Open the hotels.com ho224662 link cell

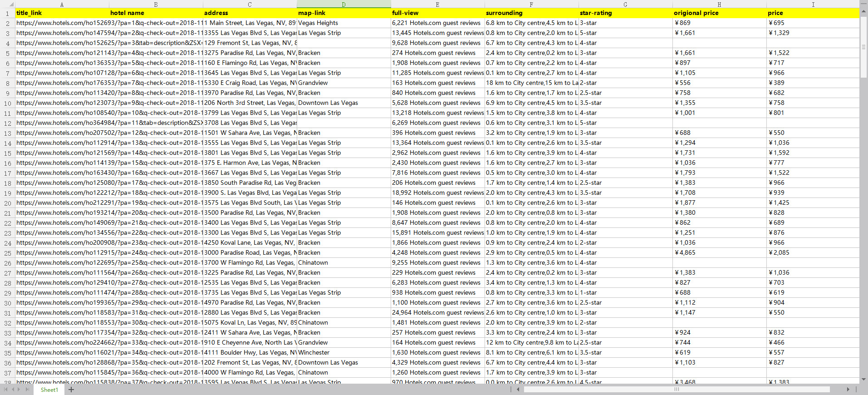(x=62, y=343)
